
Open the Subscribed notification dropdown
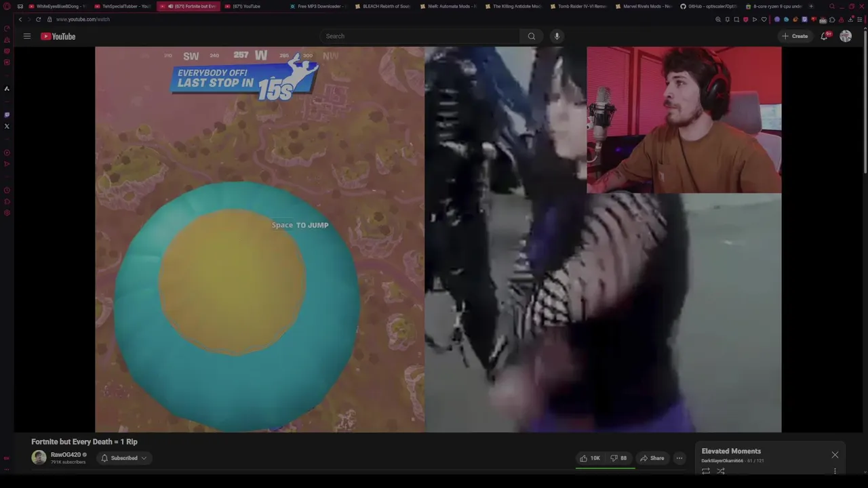[124, 458]
